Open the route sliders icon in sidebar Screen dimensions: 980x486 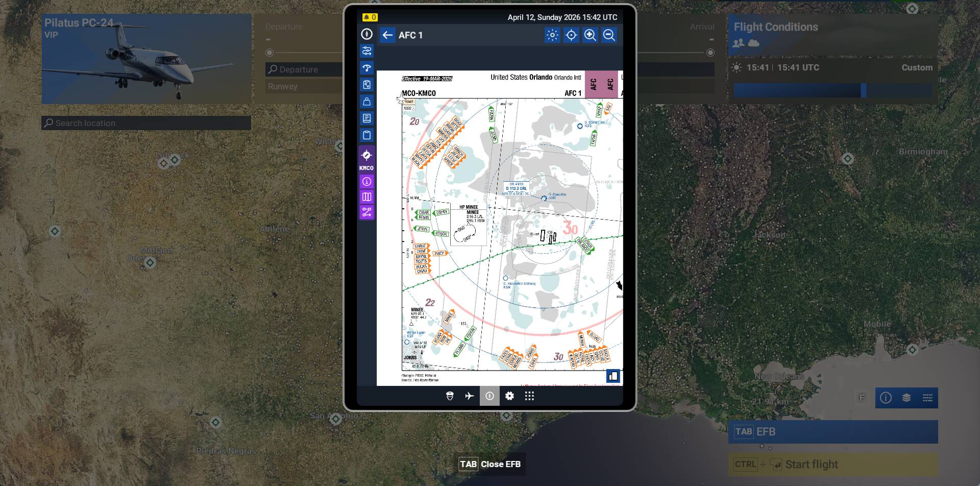click(x=366, y=51)
